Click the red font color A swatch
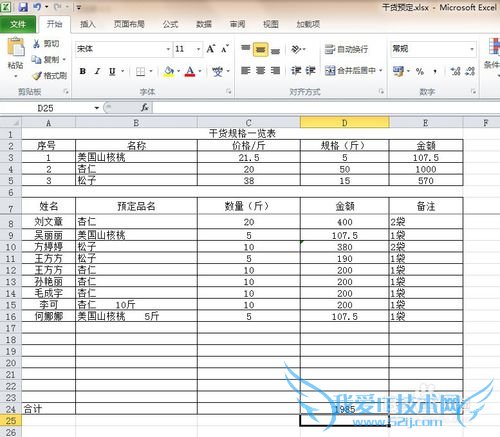The image size is (500, 437). (x=190, y=71)
